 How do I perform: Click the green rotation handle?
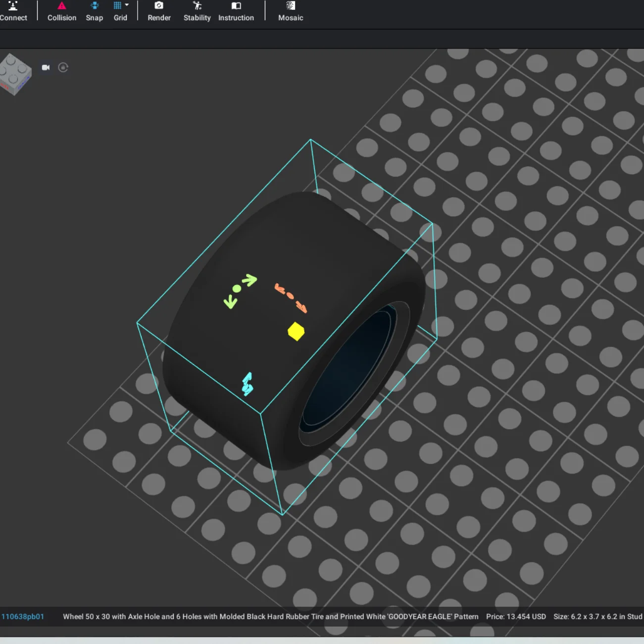pyautogui.click(x=240, y=290)
